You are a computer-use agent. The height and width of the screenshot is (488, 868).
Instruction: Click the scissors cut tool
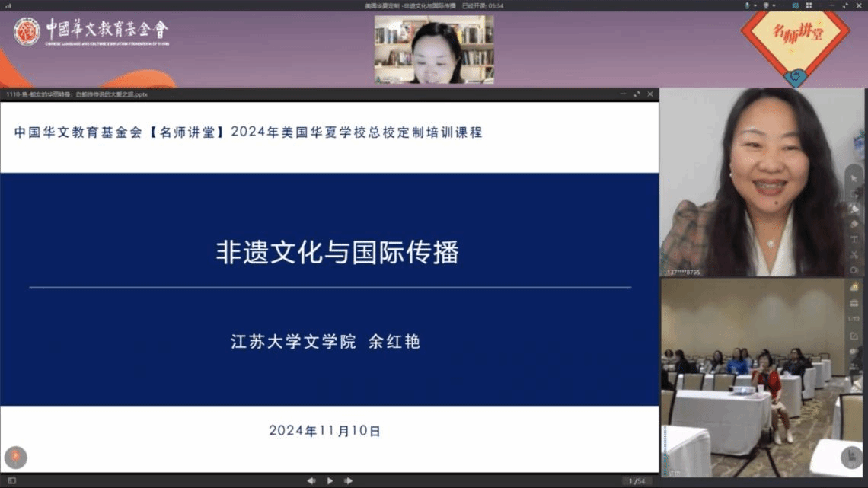click(854, 255)
